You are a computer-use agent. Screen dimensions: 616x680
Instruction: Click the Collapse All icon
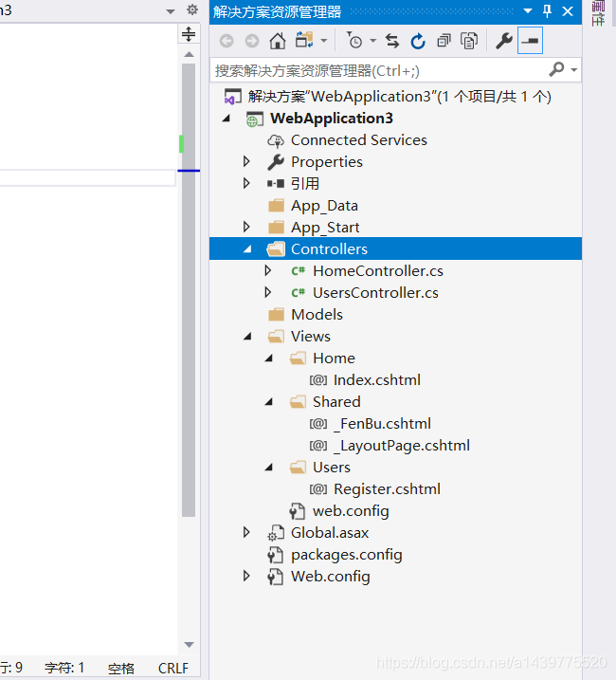pyautogui.click(x=444, y=41)
